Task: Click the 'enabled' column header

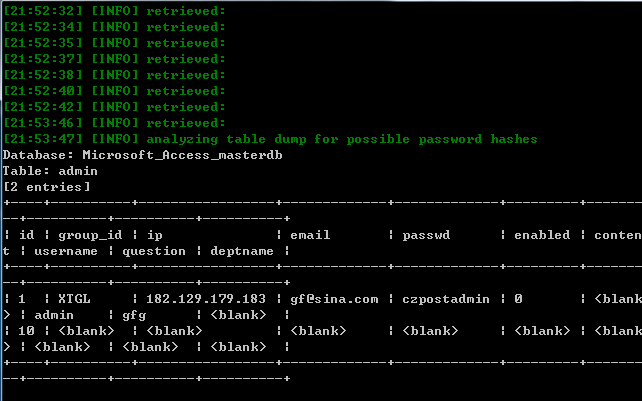Action: (542, 235)
